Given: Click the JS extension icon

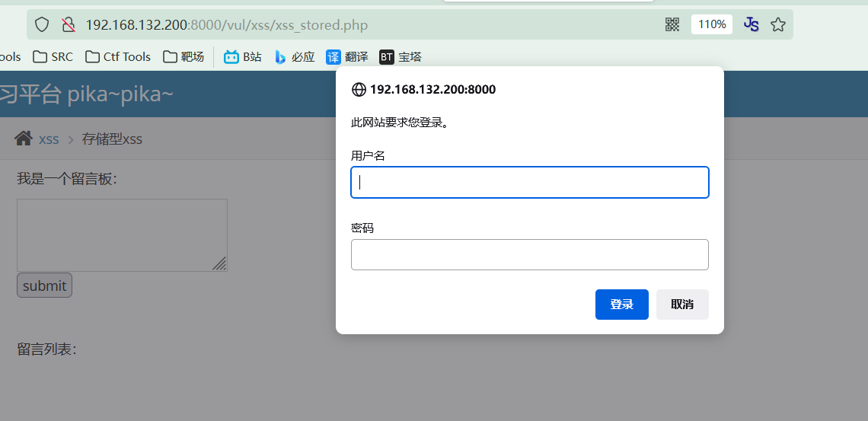Looking at the screenshot, I should point(751,24).
